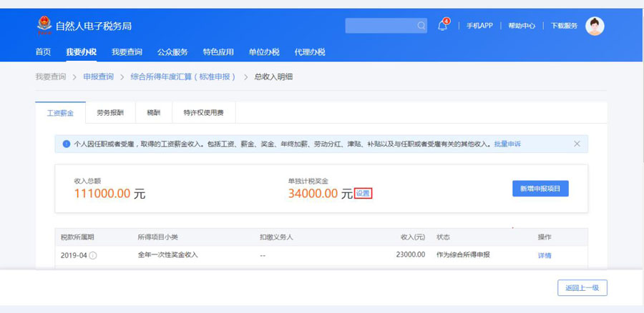Click the tax bureau emblem logo

[x=44, y=26]
